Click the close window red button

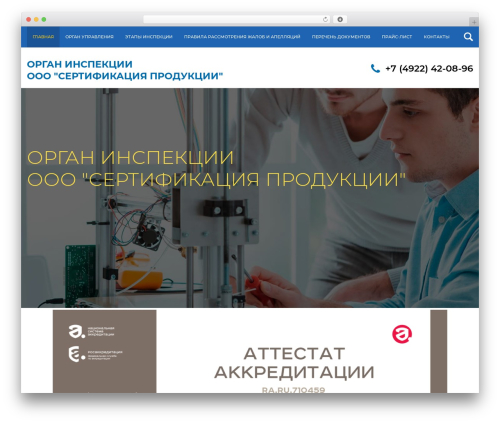click(29, 19)
